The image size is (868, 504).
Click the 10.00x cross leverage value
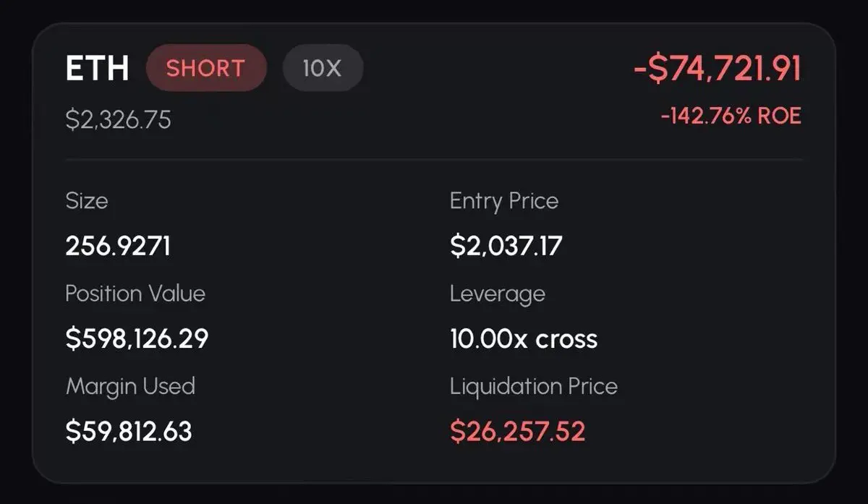[x=524, y=339]
